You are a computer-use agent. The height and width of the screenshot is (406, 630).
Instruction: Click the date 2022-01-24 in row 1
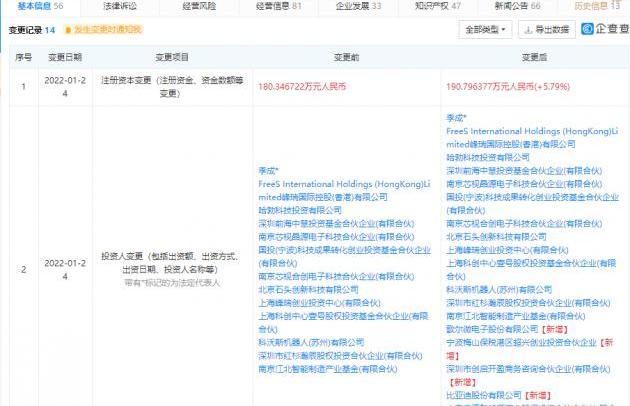pyautogui.click(x=65, y=86)
